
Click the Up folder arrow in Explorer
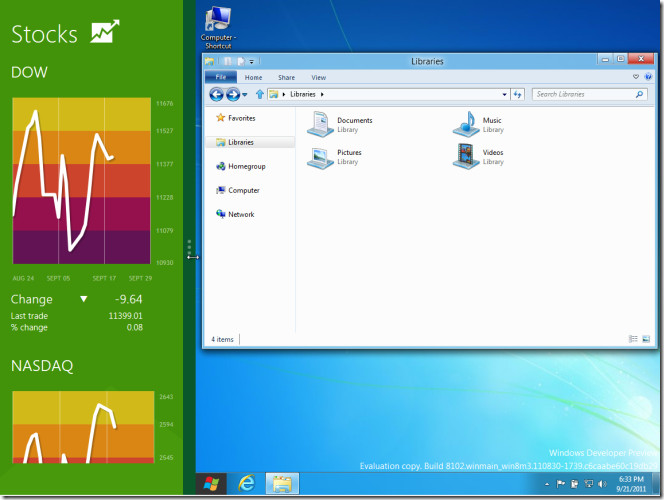pos(260,94)
